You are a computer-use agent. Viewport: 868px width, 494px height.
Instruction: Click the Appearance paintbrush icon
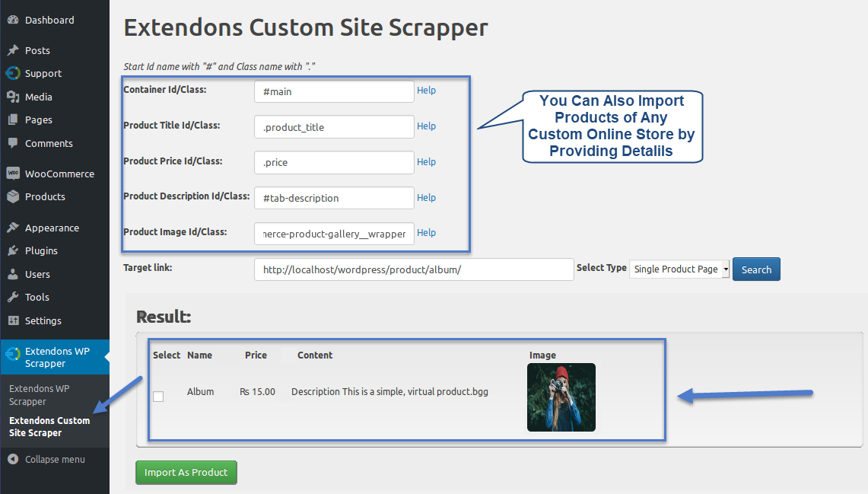13,228
